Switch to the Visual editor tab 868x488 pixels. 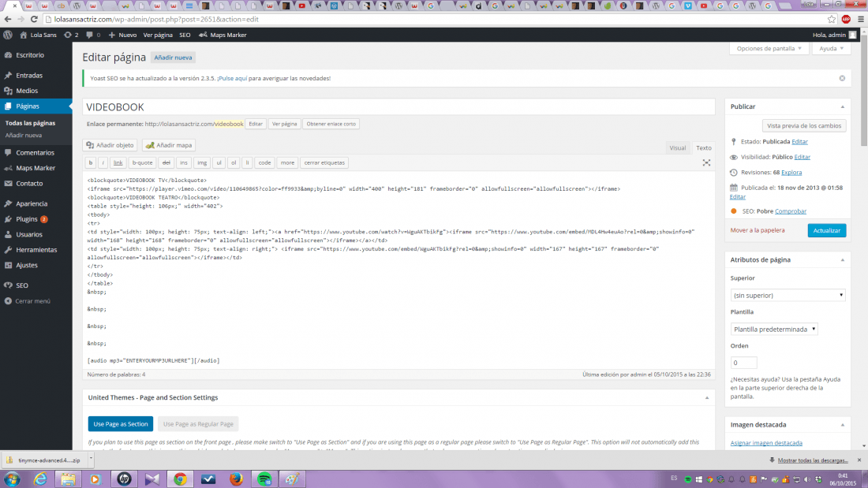678,147
